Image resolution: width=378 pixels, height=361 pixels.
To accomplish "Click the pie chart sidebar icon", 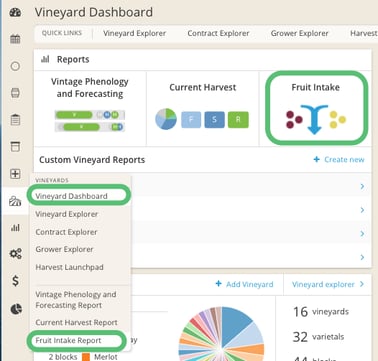I will tap(16, 309).
